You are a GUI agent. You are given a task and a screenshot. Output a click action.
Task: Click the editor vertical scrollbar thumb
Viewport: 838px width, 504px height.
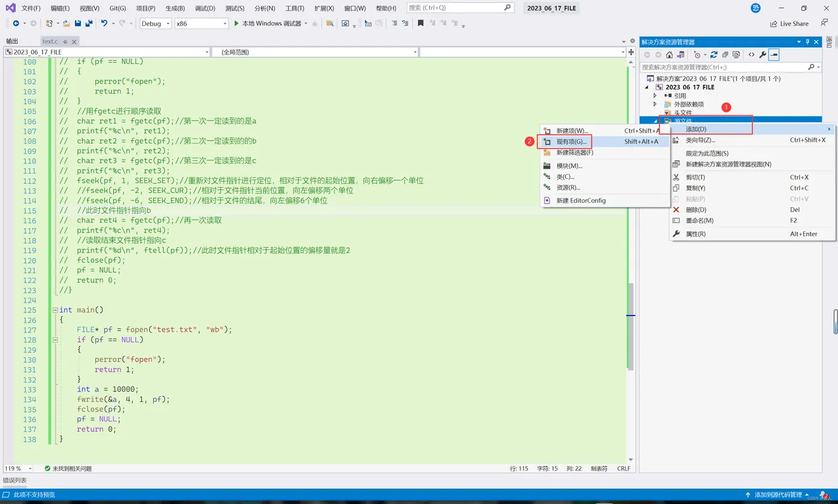(630, 326)
